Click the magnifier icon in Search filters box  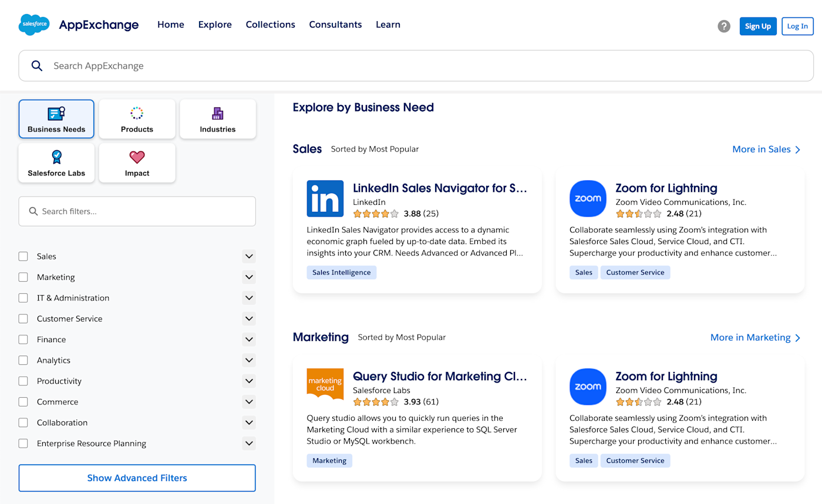tap(33, 211)
